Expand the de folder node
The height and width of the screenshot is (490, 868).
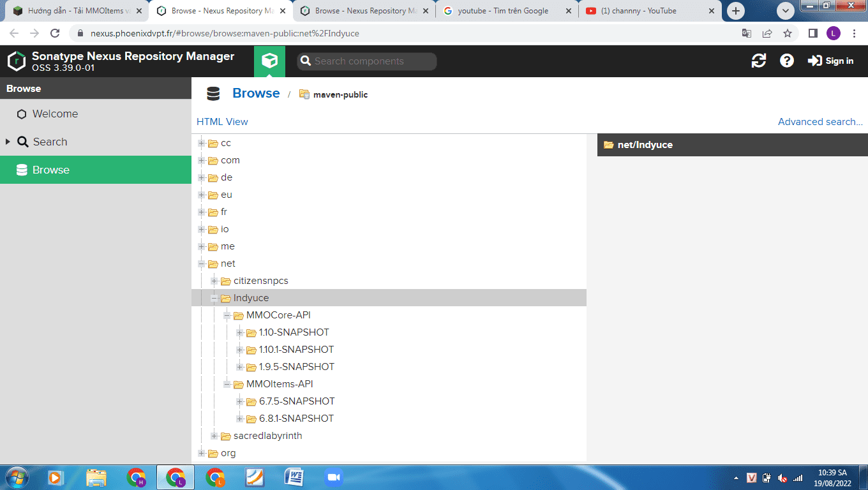[202, 177]
